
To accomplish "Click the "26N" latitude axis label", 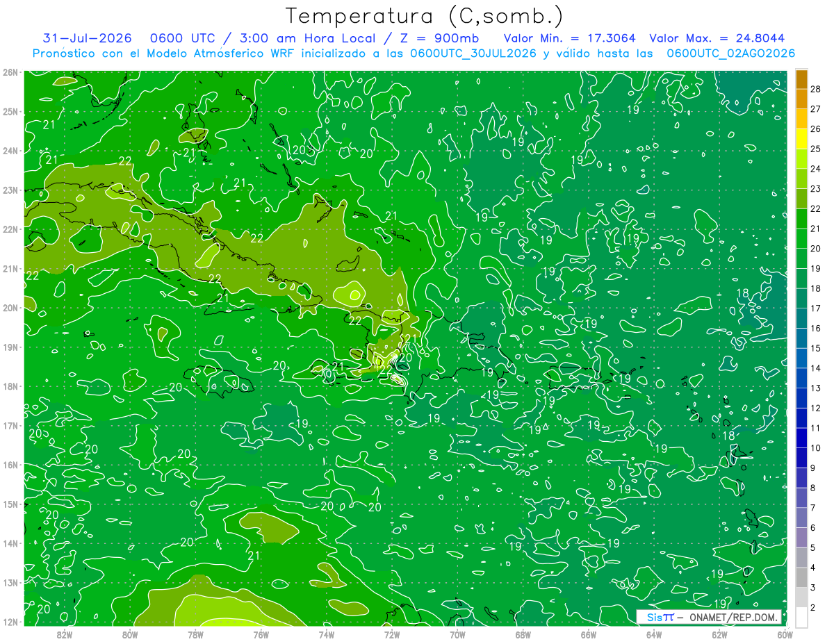I will coord(10,72).
